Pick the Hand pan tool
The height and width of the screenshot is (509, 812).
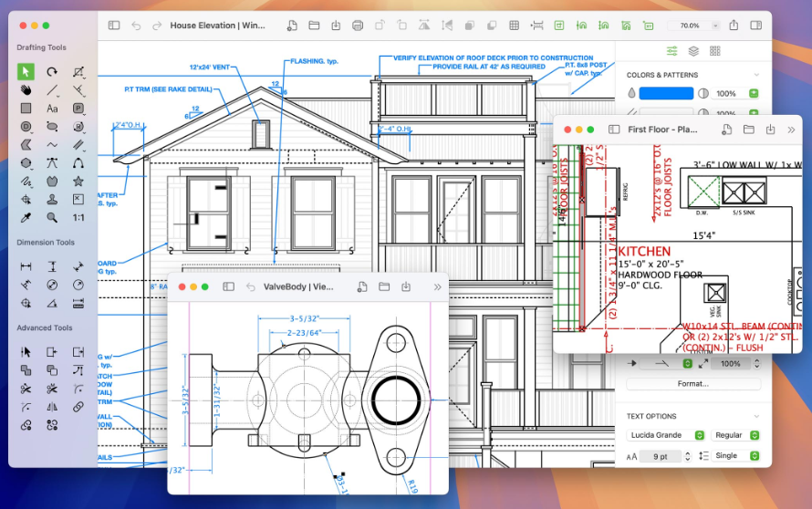[26, 90]
